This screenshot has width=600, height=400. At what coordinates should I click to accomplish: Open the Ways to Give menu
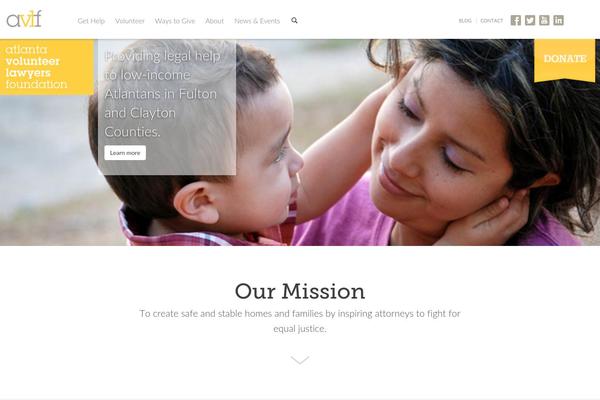click(175, 21)
